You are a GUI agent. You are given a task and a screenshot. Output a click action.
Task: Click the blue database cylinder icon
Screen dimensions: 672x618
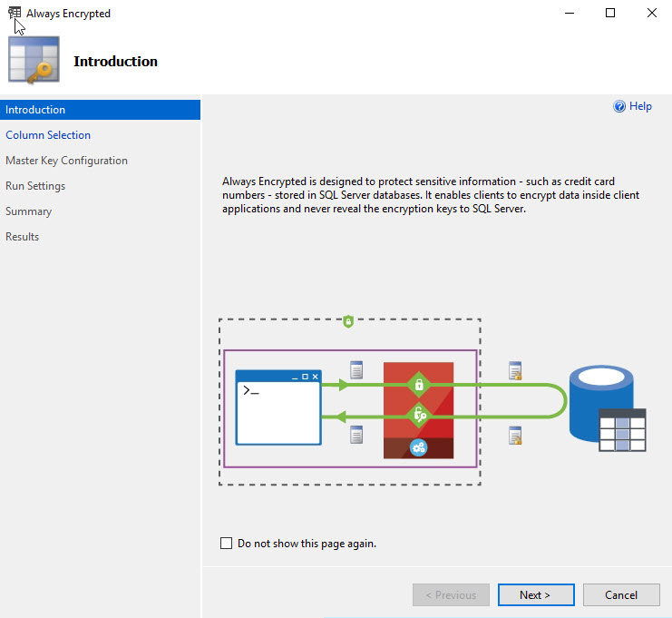[x=601, y=403]
